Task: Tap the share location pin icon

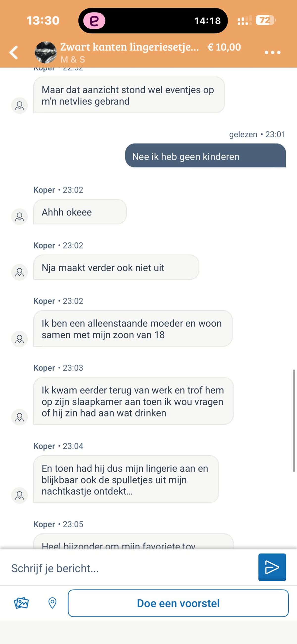Action: pos(52,603)
